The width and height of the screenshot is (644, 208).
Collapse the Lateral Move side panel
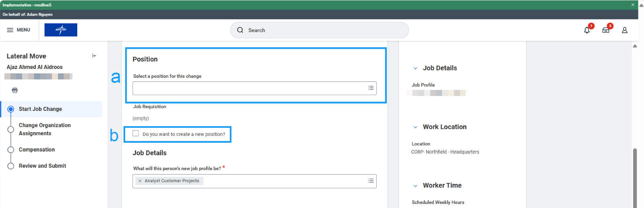(x=94, y=56)
